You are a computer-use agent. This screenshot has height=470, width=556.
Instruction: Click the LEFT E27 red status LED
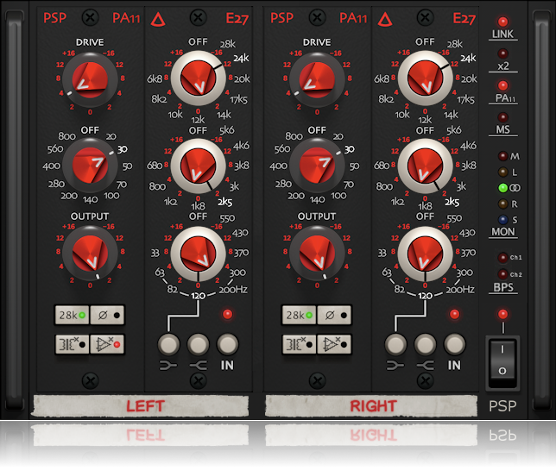[x=227, y=314]
